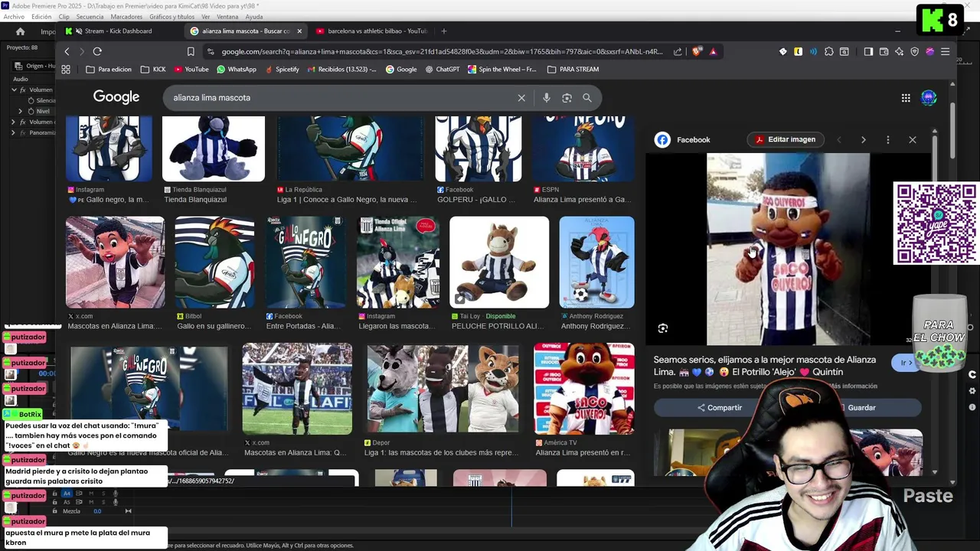The width and height of the screenshot is (980, 551).
Task: Open a new browser tab
Action: click(444, 31)
